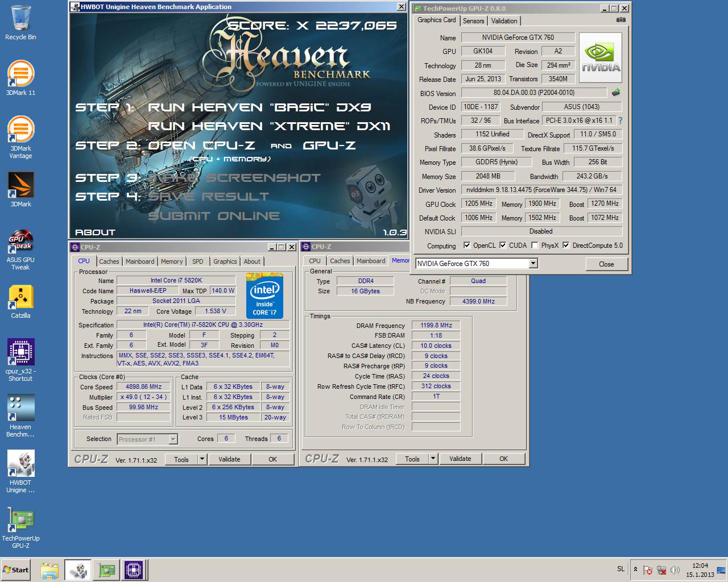The width and height of the screenshot is (728, 582).
Task: Click About in the HWBOT Heaven window
Action: (95, 232)
